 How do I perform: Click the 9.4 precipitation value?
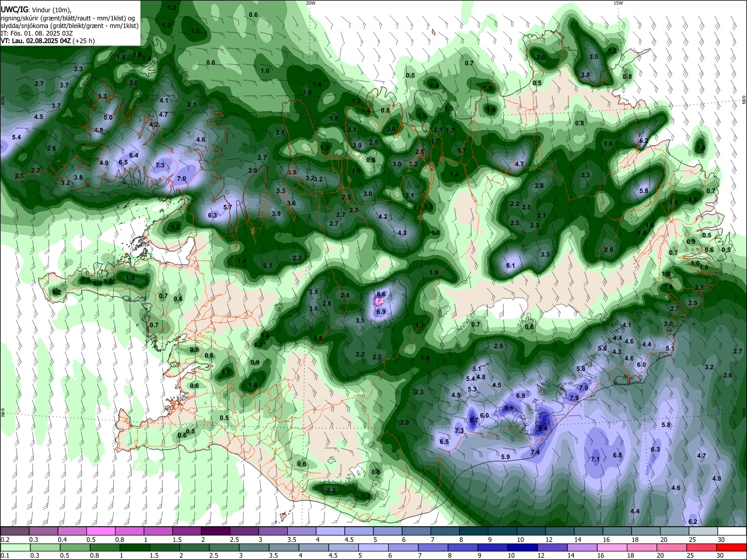(x=542, y=428)
